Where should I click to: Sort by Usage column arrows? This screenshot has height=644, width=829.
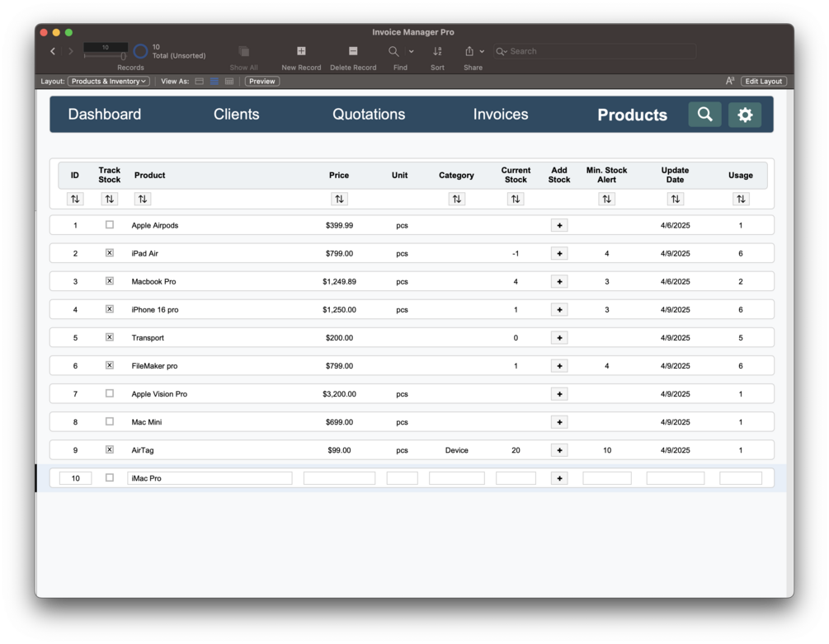click(x=742, y=200)
